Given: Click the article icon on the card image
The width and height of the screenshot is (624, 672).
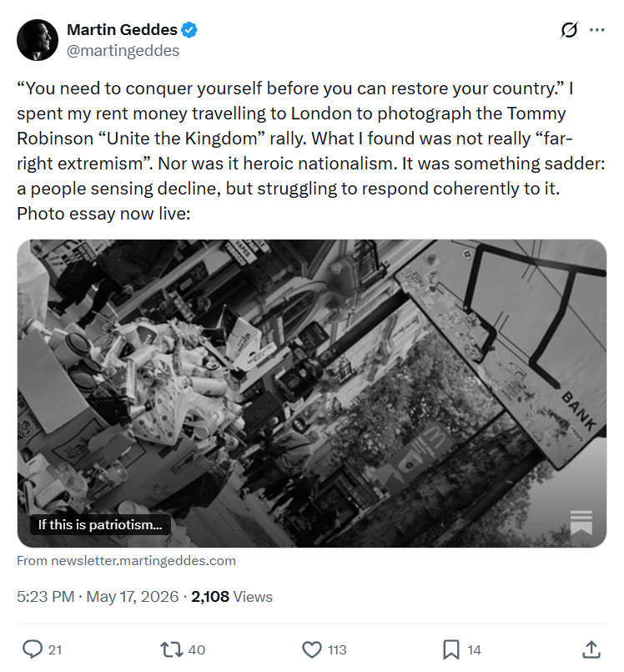Looking at the screenshot, I should coord(581,522).
